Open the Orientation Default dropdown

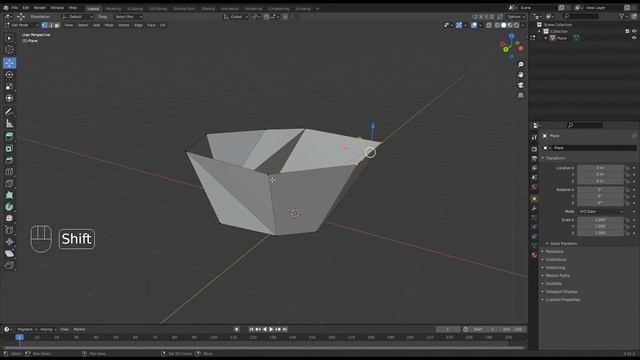tap(78, 17)
